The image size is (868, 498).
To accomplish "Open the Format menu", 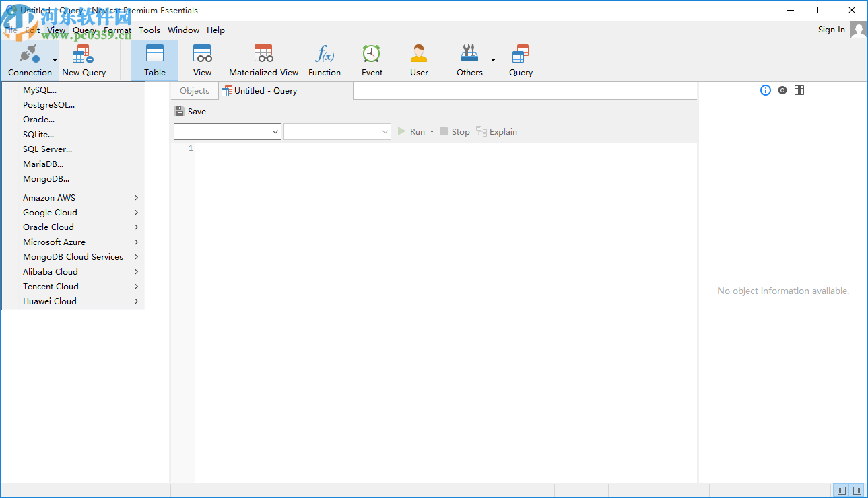I will click(x=117, y=30).
